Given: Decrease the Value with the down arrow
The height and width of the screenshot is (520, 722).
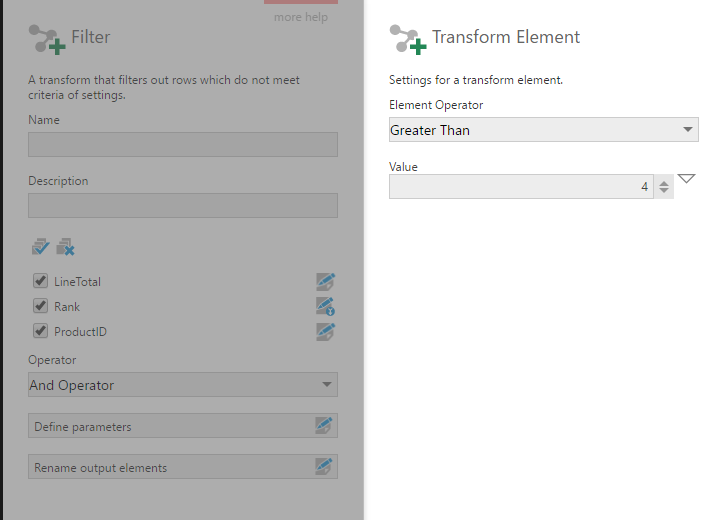Looking at the screenshot, I should [663, 191].
